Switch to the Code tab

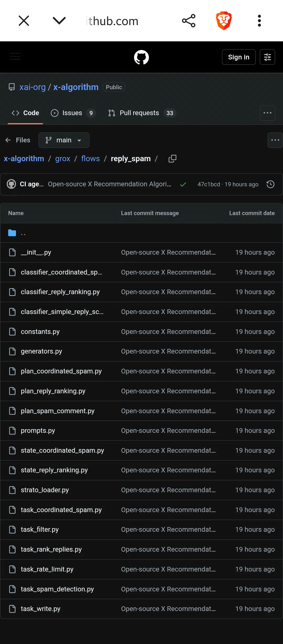click(x=25, y=113)
